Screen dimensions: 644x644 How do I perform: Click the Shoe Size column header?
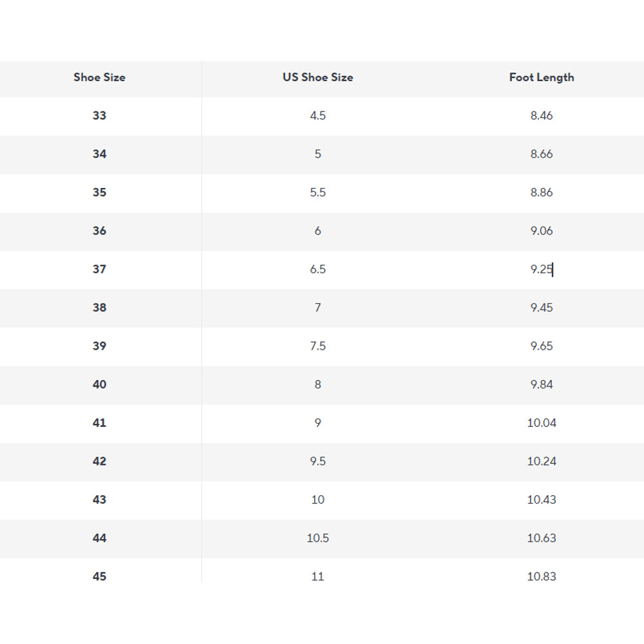click(x=99, y=77)
